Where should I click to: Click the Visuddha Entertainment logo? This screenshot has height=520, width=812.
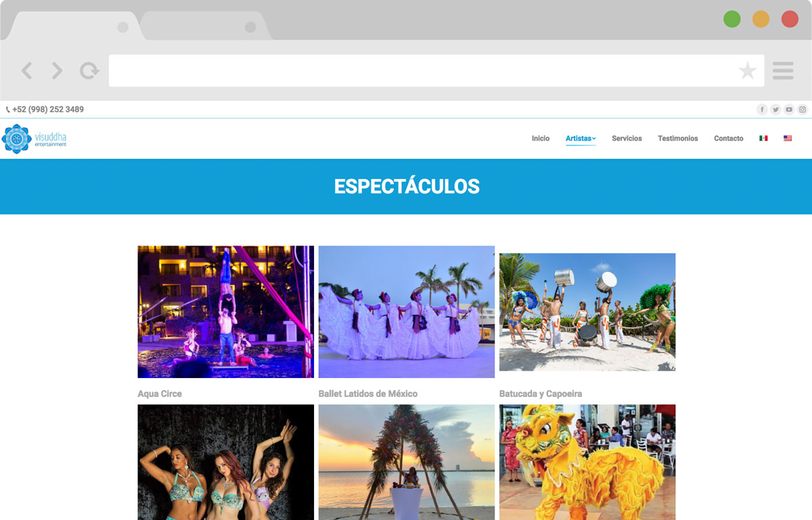tap(35, 139)
